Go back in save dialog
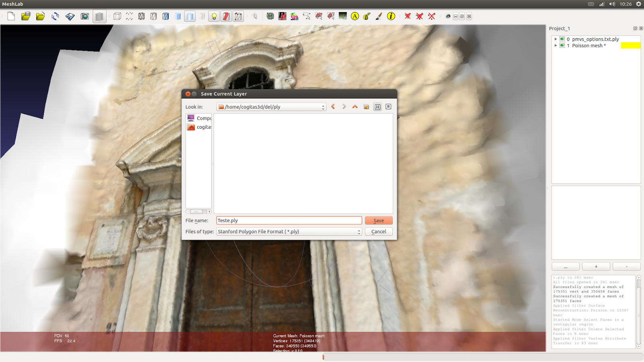This screenshot has width=644, height=362. click(x=333, y=107)
